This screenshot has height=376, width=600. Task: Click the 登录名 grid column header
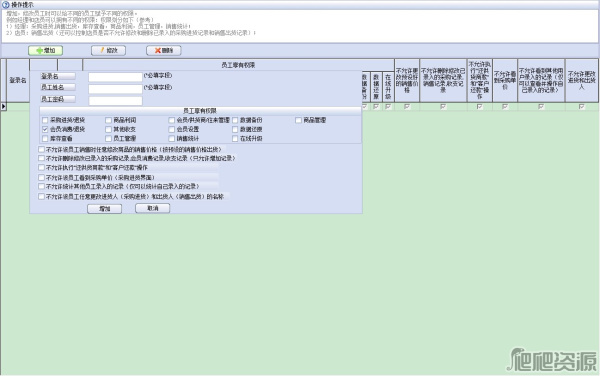pyautogui.click(x=18, y=80)
